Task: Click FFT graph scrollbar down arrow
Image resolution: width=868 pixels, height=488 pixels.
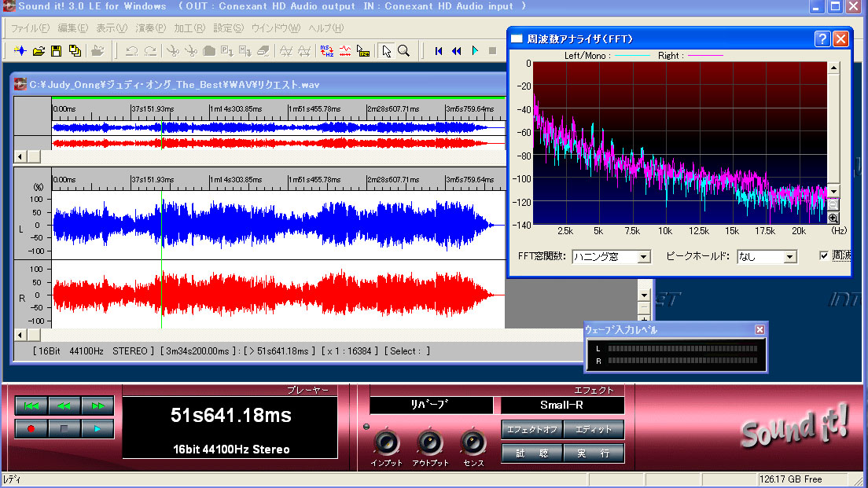Action: click(833, 192)
